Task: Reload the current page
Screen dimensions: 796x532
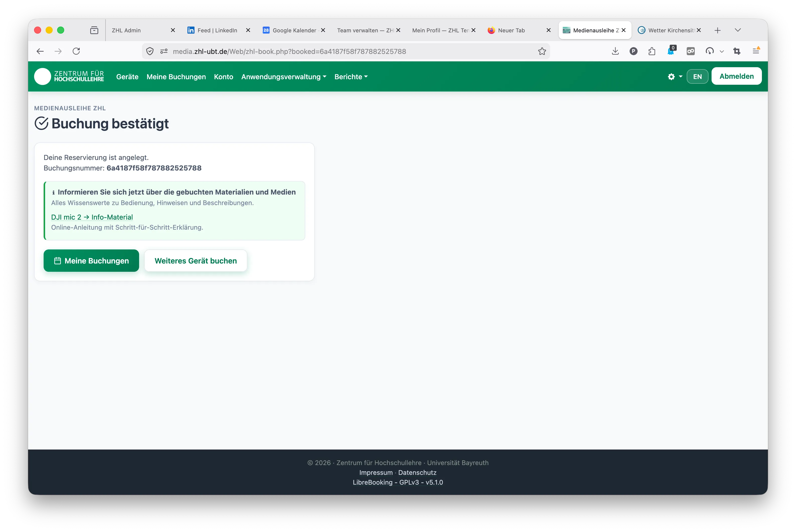Action: [x=76, y=51]
